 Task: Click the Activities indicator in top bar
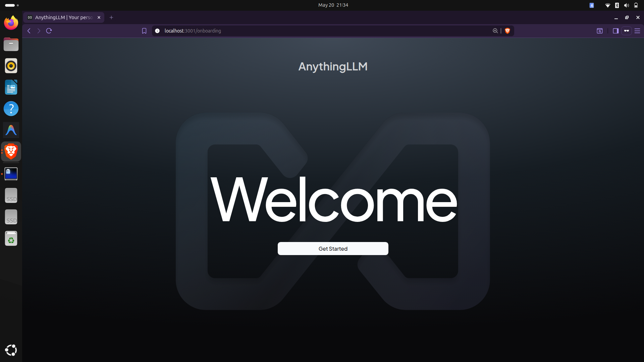12,5
